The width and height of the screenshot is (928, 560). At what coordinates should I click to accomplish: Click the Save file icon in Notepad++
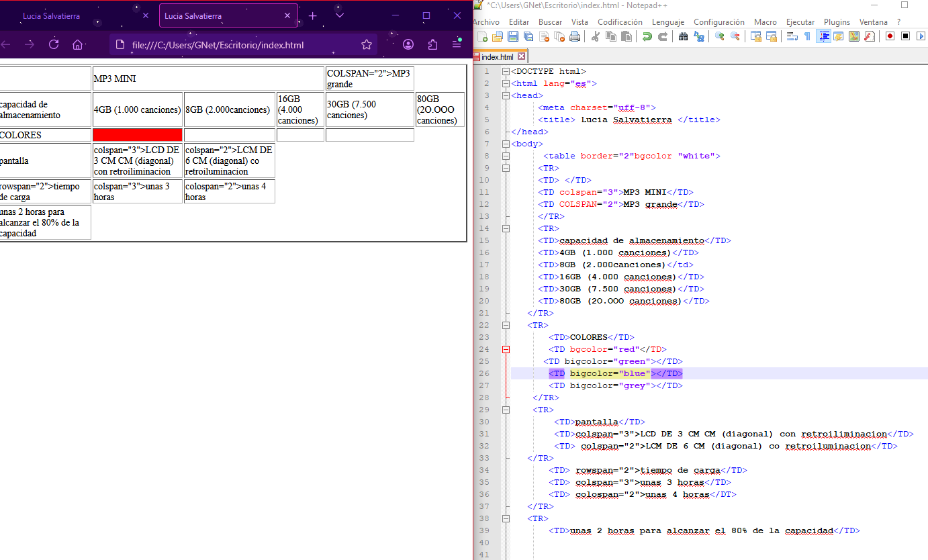513,36
